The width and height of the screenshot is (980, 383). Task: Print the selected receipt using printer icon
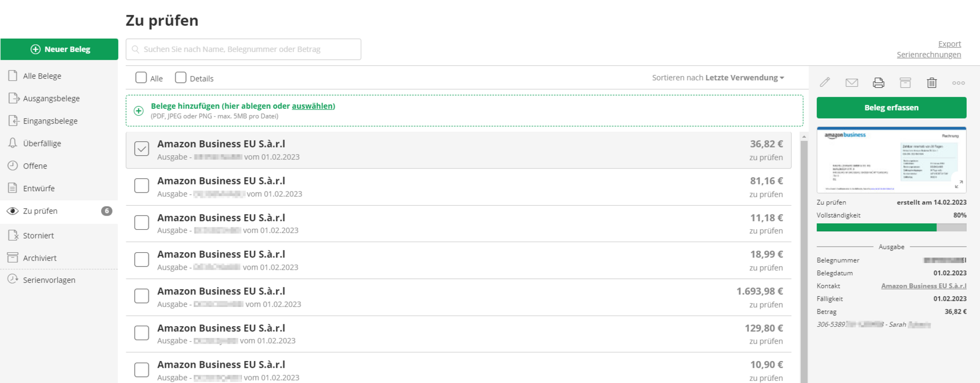pos(878,83)
